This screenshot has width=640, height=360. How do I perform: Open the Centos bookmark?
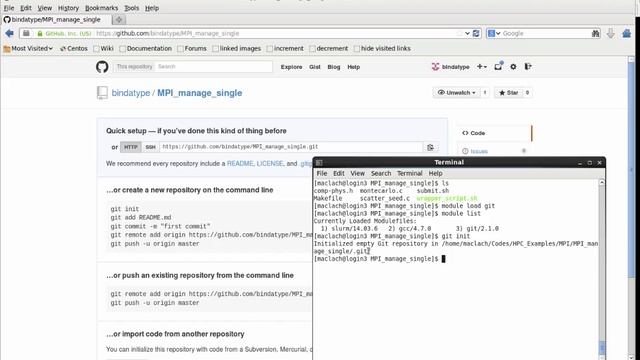(x=73, y=49)
